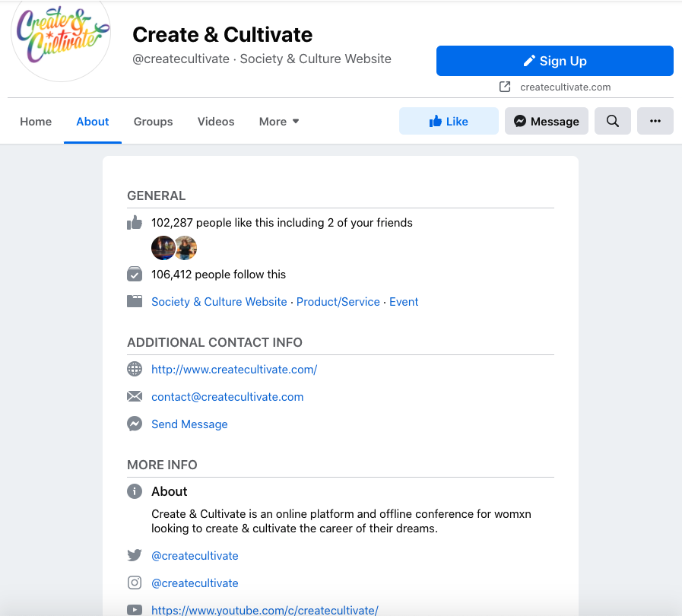Image resolution: width=682 pixels, height=616 pixels.
Task: Click the Send Message link
Action: (189, 424)
